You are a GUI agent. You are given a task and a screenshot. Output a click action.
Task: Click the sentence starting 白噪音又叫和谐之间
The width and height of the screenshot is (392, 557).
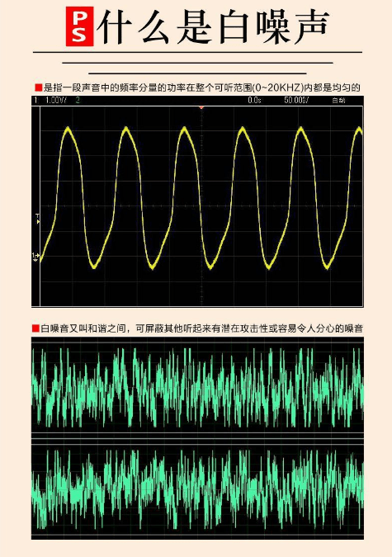tap(201, 328)
